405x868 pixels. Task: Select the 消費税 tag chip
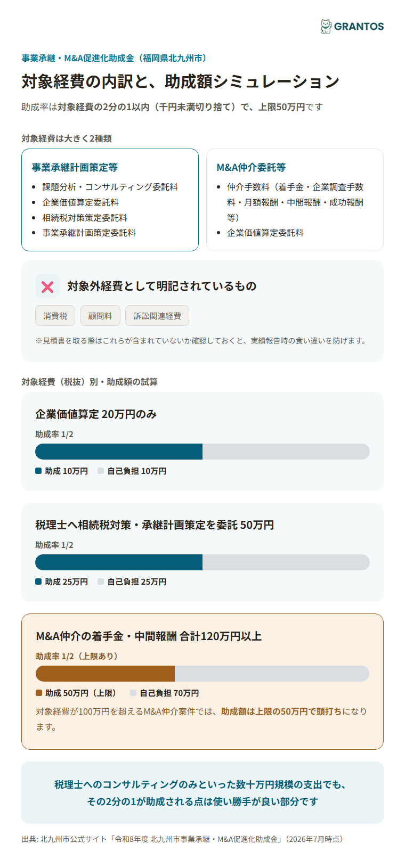(55, 316)
